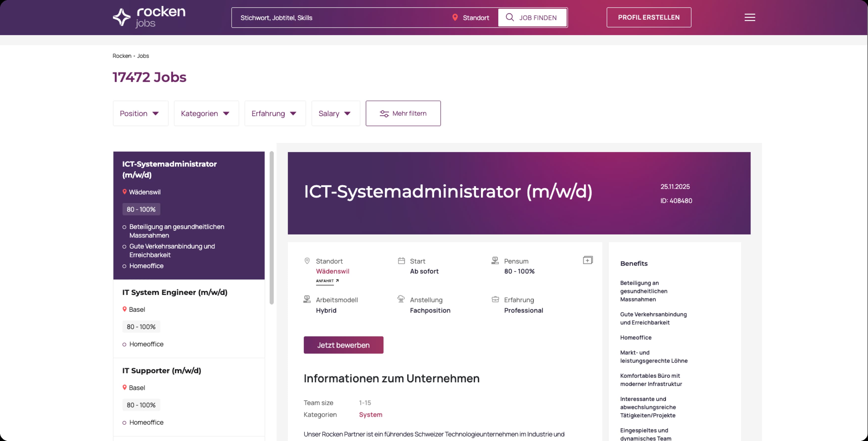The height and width of the screenshot is (441, 868).
Task: Open the Salary filter dropdown
Action: pos(335,113)
